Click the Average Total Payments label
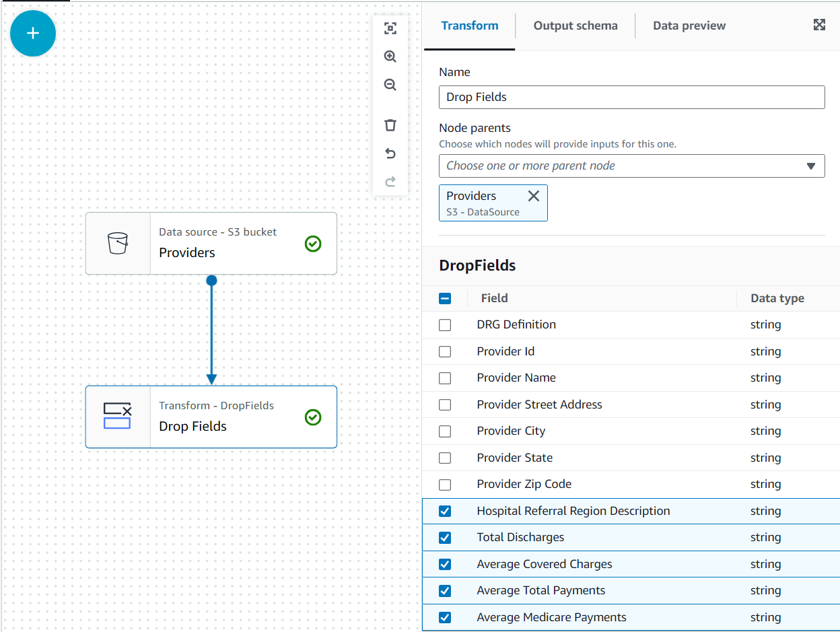This screenshot has width=840, height=632. pyautogui.click(x=540, y=590)
